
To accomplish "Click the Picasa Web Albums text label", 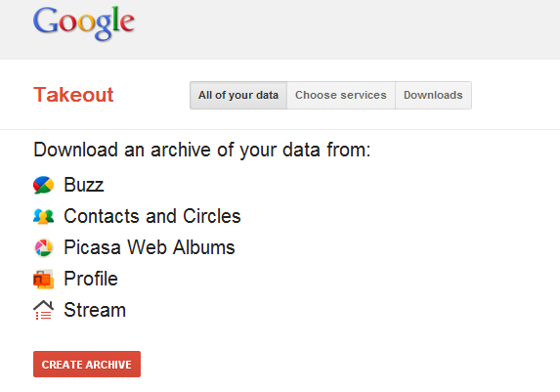I will click(x=150, y=247).
